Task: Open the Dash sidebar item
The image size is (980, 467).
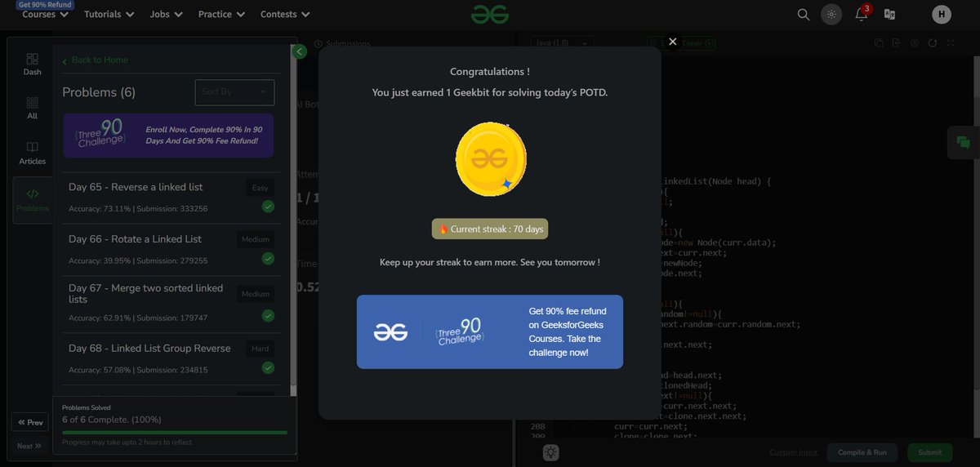Action: (x=32, y=64)
